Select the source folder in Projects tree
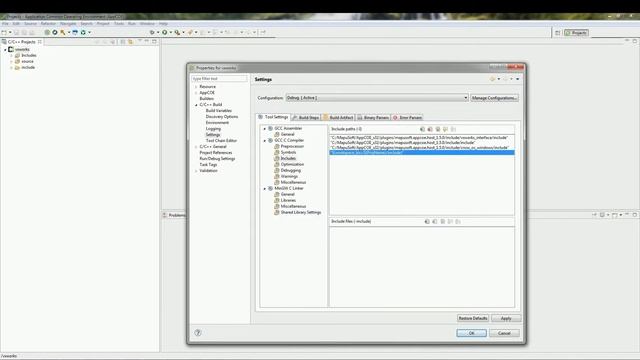The height and width of the screenshot is (360, 640). click(27, 62)
